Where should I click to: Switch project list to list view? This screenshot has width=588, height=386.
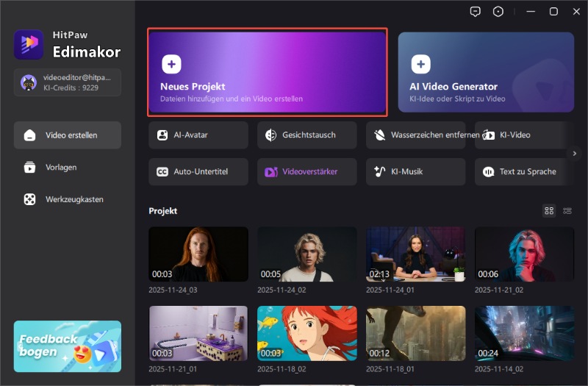coord(567,211)
